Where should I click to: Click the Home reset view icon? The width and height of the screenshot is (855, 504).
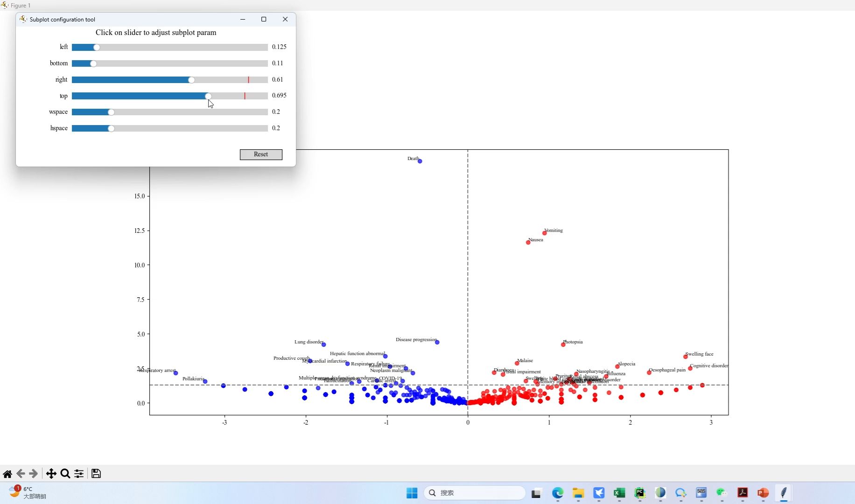tap(7, 474)
